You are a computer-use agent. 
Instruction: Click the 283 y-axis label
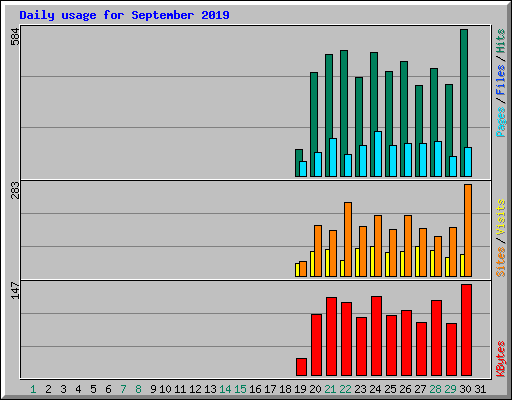point(15,191)
